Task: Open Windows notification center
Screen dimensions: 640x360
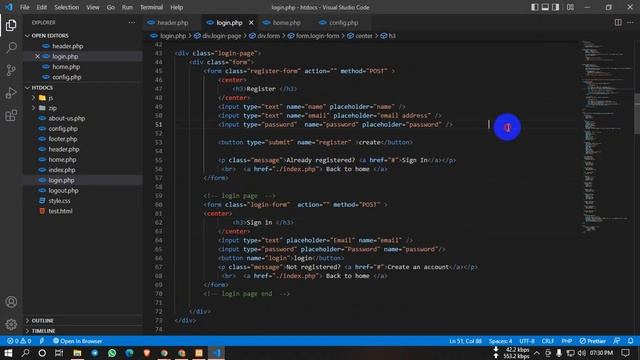Action: tap(626, 353)
